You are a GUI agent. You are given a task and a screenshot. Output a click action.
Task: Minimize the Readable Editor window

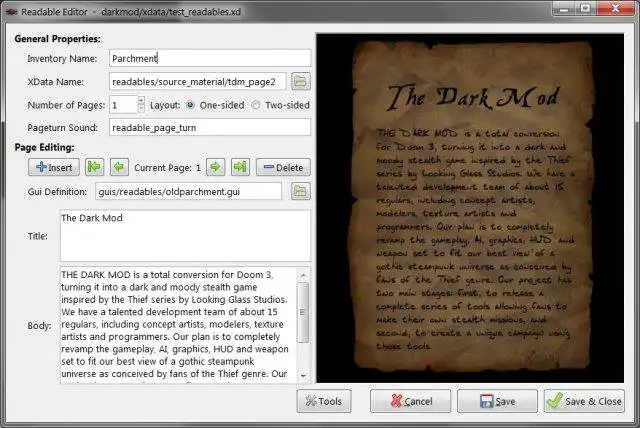(x=564, y=9)
